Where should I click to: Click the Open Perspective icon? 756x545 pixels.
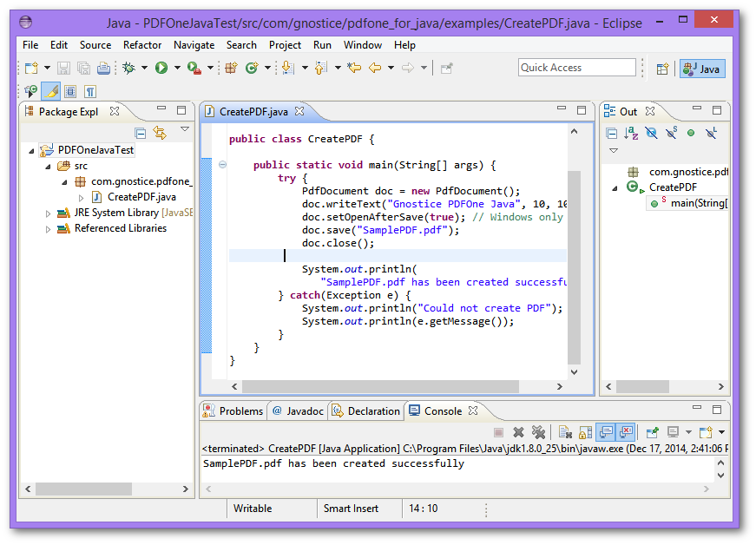pyautogui.click(x=662, y=69)
